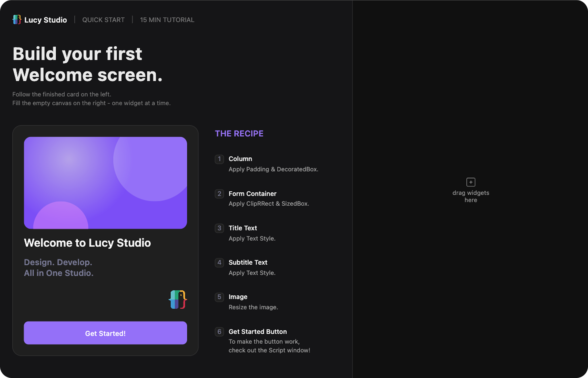Click the 'All in One Studio.' subtitle line
588x378 pixels.
(59, 273)
